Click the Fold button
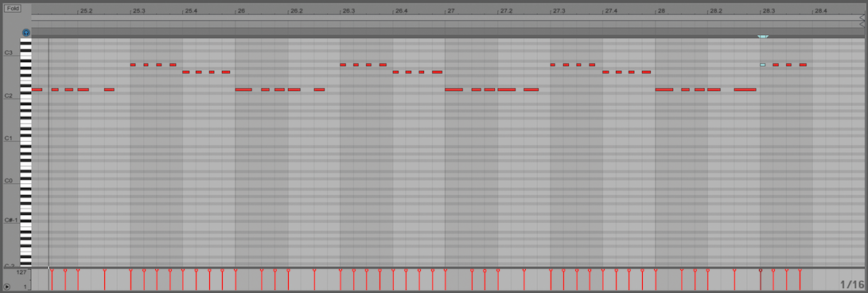Viewport: 868px width, 293px height. point(13,8)
